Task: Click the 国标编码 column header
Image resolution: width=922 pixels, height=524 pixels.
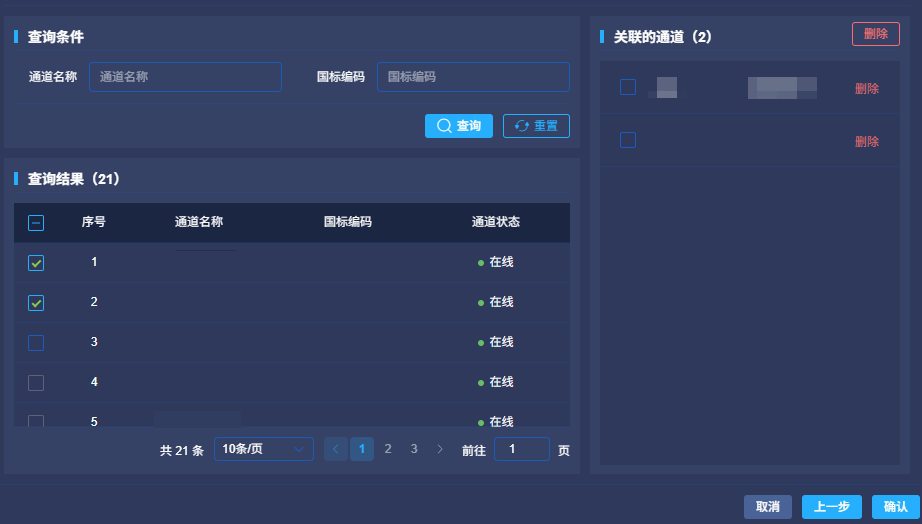Action: [x=348, y=222]
